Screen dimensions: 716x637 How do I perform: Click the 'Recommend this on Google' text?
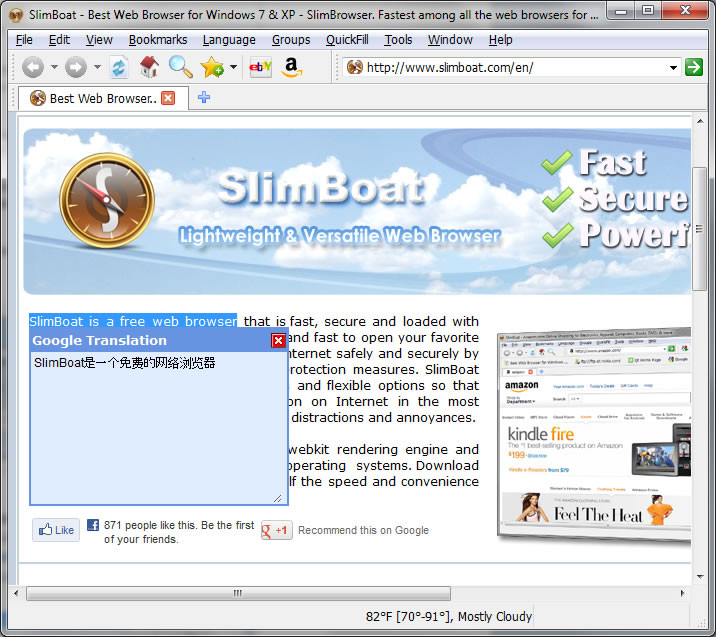tap(363, 530)
